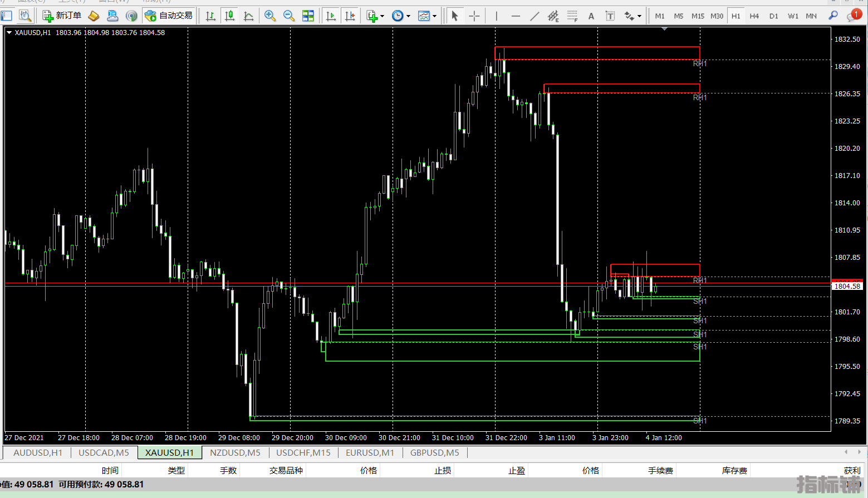Click the 止损 column header
The image size is (868, 498).
[443, 471]
